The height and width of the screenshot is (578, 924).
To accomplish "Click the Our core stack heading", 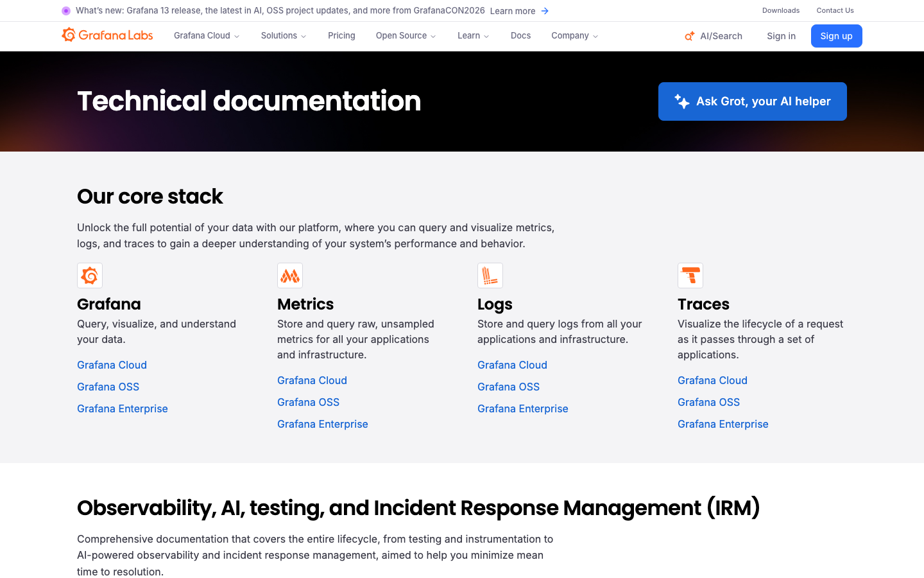I will point(150,197).
